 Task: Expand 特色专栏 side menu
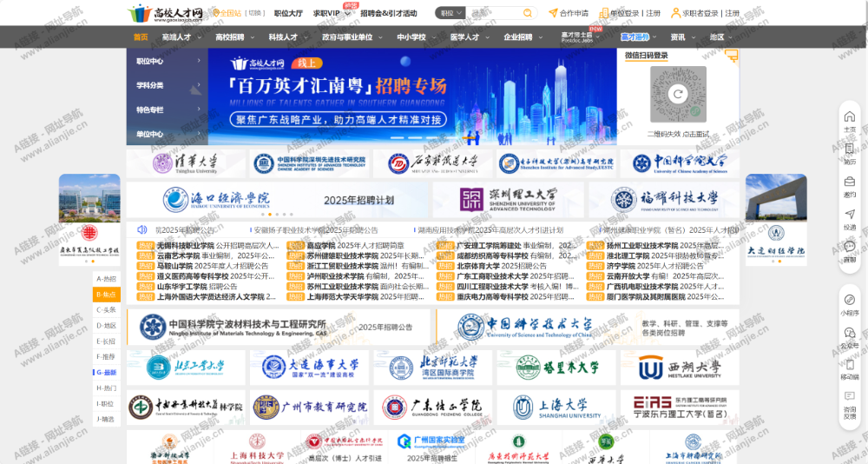click(x=168, y=109)
